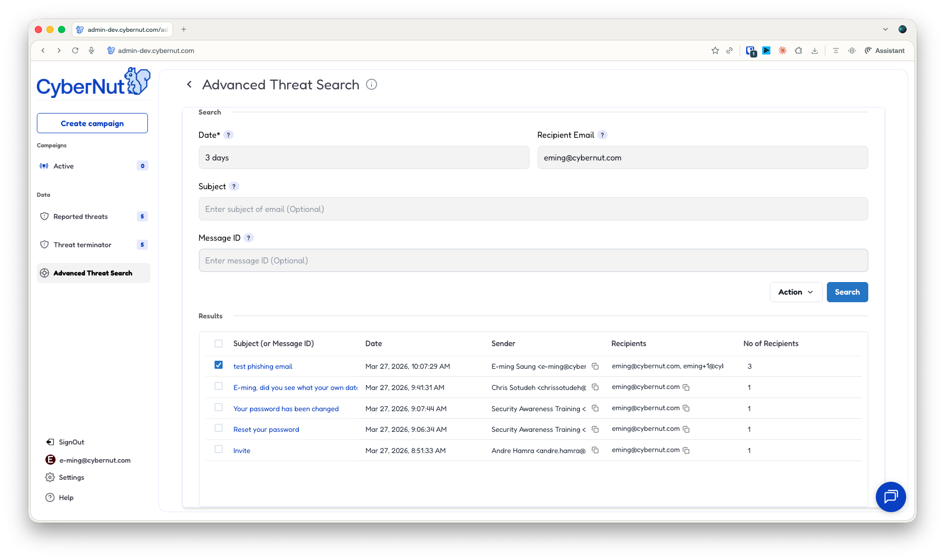Click the copy icon beside E-ming Saung's sender address

(x=596, y=366)
